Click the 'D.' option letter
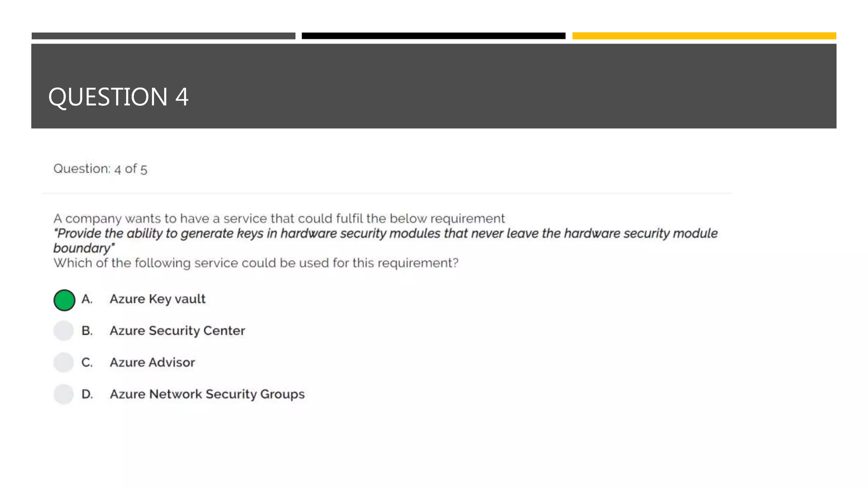This screenshot has width=868, height=488. 87,394
